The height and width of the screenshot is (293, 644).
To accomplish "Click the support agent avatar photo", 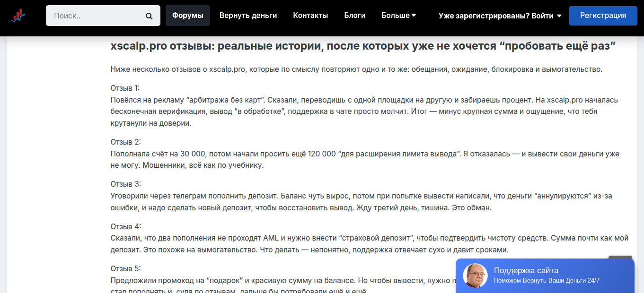I will (x=475, y=276).
